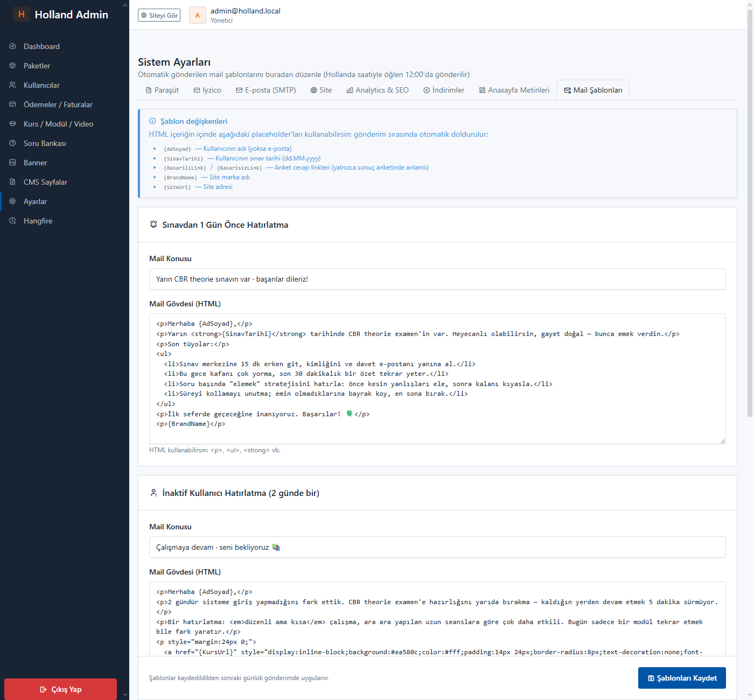Click the Hangfire clock icon
This screenshot has height=700, width=754.
click(x=12, y=221)
